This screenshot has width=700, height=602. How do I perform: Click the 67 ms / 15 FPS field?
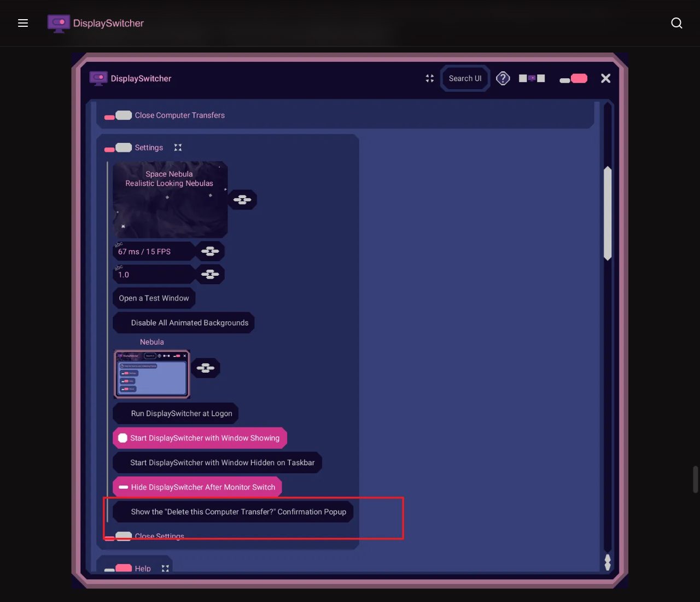coord(154,252)
